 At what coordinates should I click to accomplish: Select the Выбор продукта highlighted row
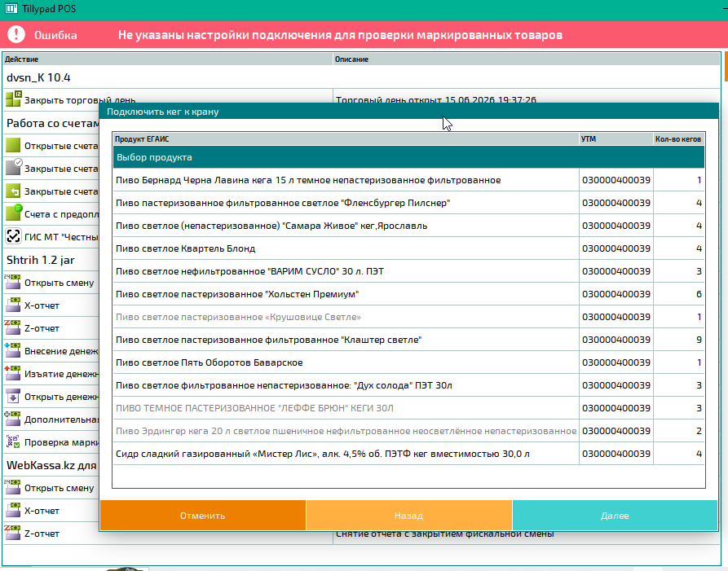(408, 157)
